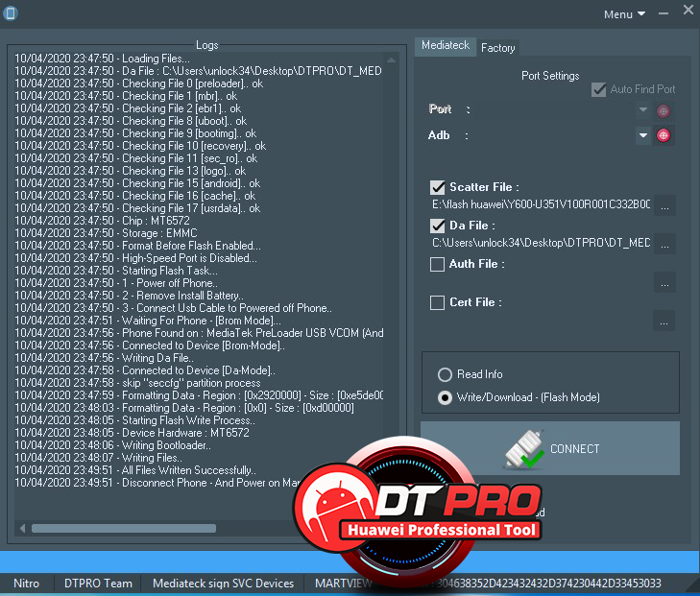The width and height of the screenshot is (700, 596).
Task: Click the Scatter File path field
Action: 541,204
